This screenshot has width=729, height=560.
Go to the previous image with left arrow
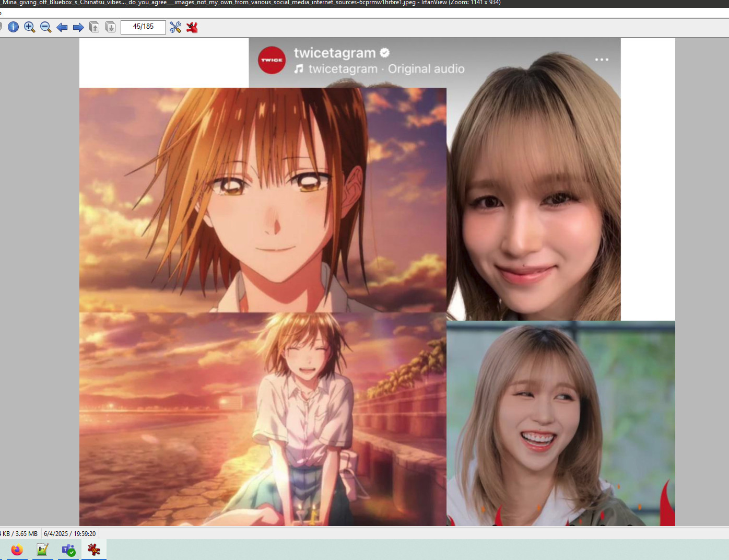62,27
